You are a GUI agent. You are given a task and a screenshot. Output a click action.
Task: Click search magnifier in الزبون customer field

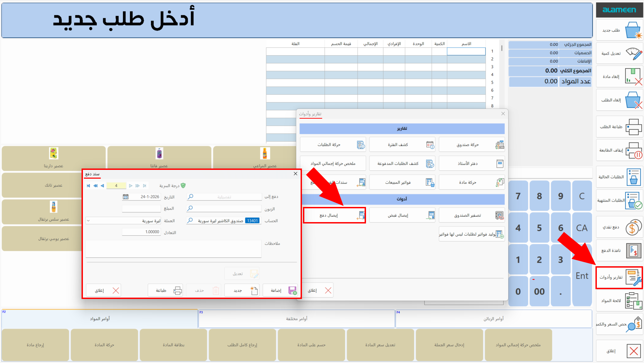tap(190, 209)
